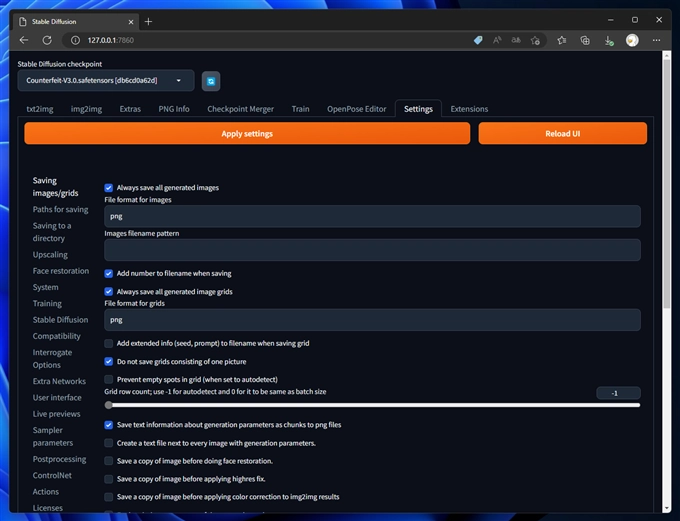Open the browser downloads panel

(608, 40)
